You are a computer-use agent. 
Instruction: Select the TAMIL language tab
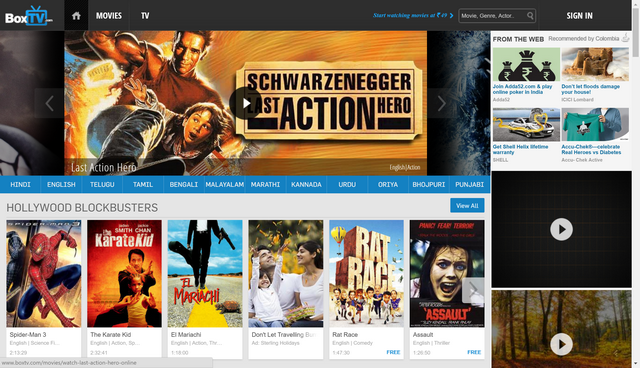[143, 184]
